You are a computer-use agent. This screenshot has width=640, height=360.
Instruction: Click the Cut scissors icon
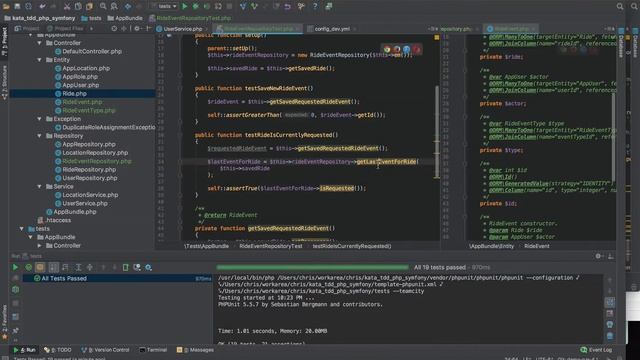pos(67,6)
